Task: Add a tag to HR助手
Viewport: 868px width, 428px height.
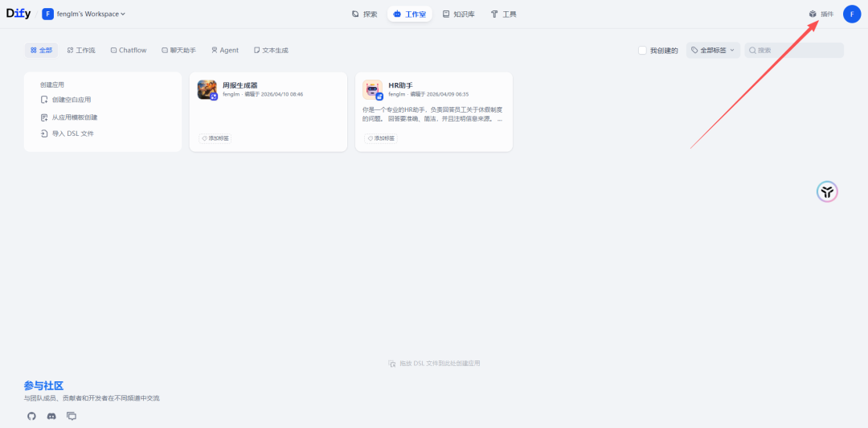Action: tap(381, 138)
